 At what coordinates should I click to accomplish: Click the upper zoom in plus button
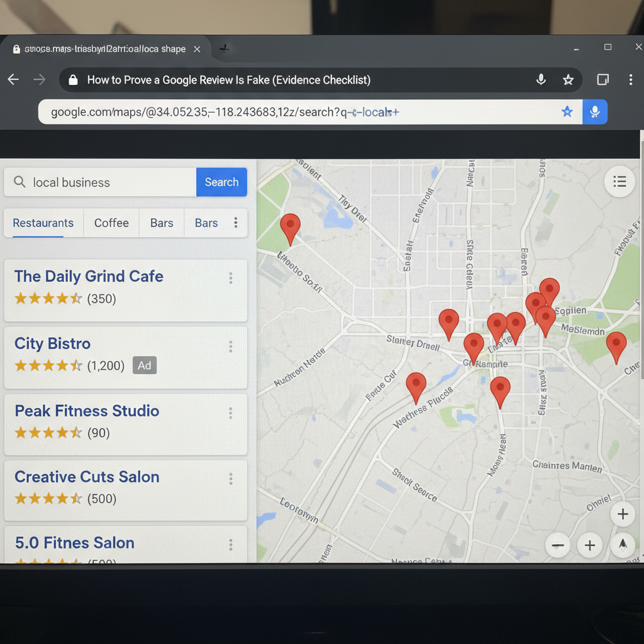(x=623, y=514)
